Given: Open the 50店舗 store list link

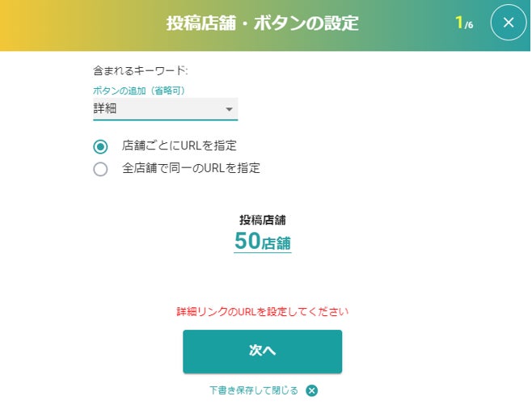Looking at the screenshot, I should pyautogui.click(x=263, y=241).
